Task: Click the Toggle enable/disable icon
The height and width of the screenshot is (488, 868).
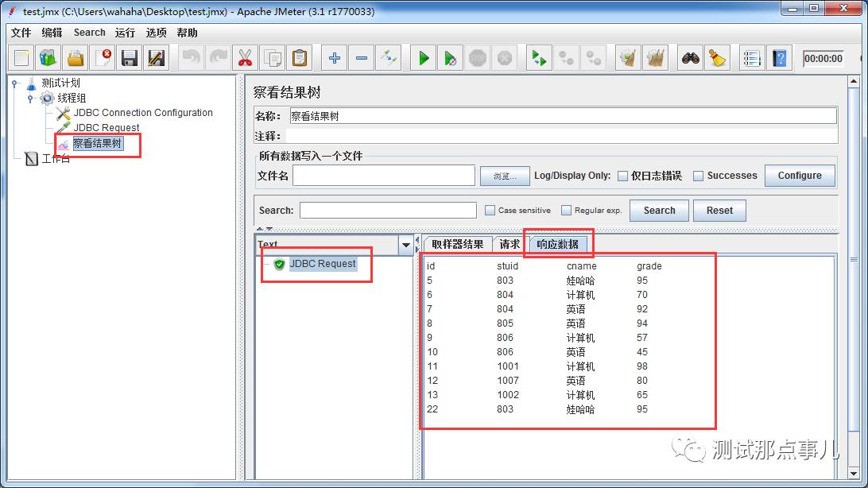Action: click(388, 58)
